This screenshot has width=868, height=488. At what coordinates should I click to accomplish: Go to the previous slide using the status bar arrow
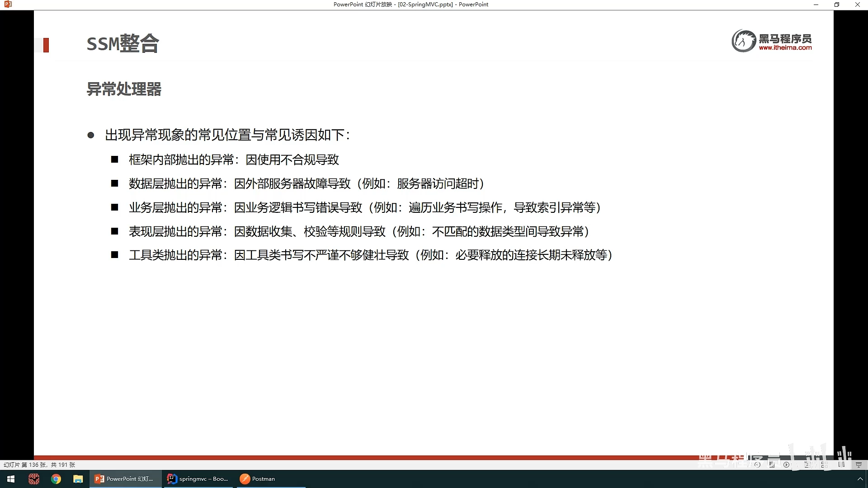click(757, 465)
